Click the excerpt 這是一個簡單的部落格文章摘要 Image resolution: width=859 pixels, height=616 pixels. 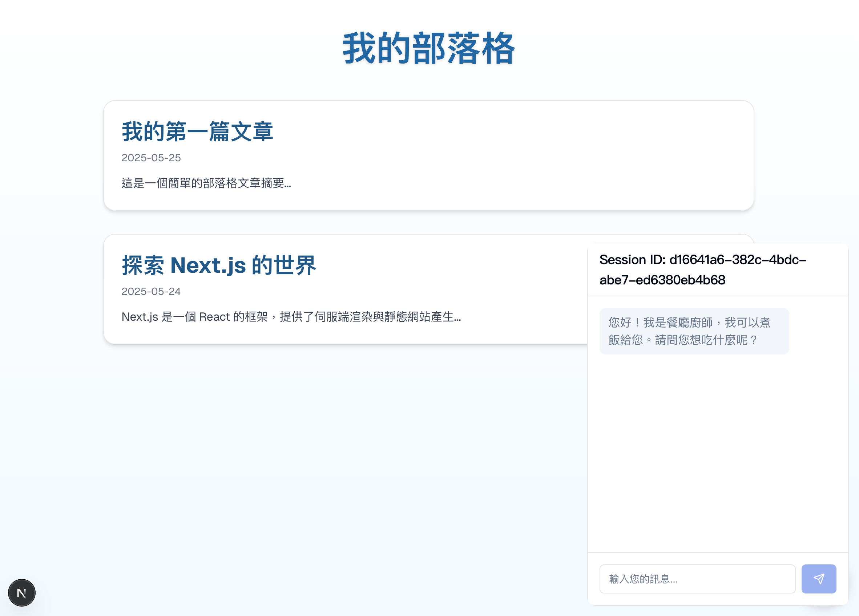coord(206,183)
